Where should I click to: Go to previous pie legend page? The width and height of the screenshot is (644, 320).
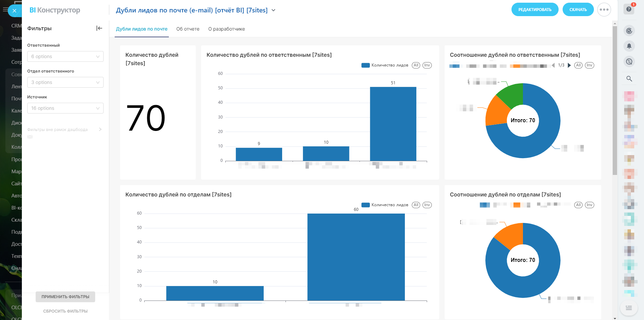(553, 65)
